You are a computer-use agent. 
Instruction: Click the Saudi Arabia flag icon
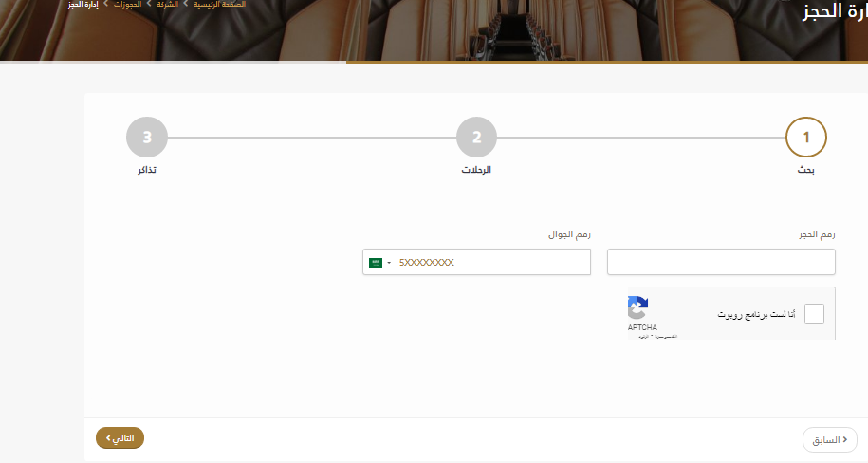point(376,263)
